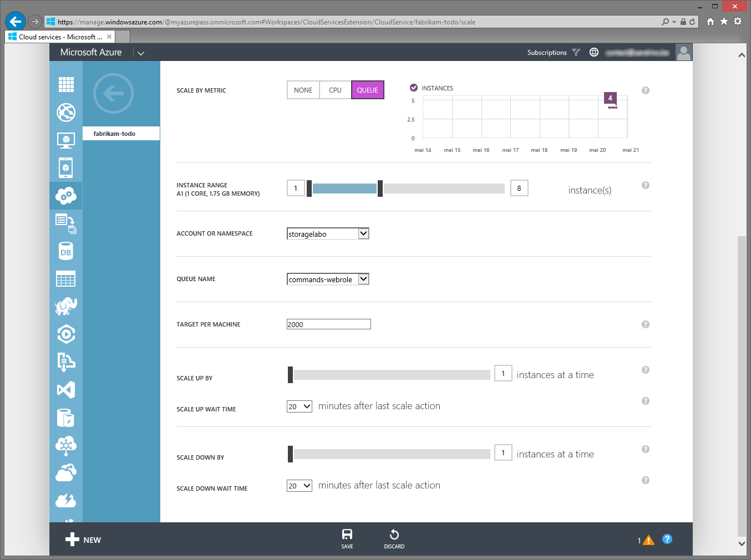Set scale metric to NONE

(303, 90)
